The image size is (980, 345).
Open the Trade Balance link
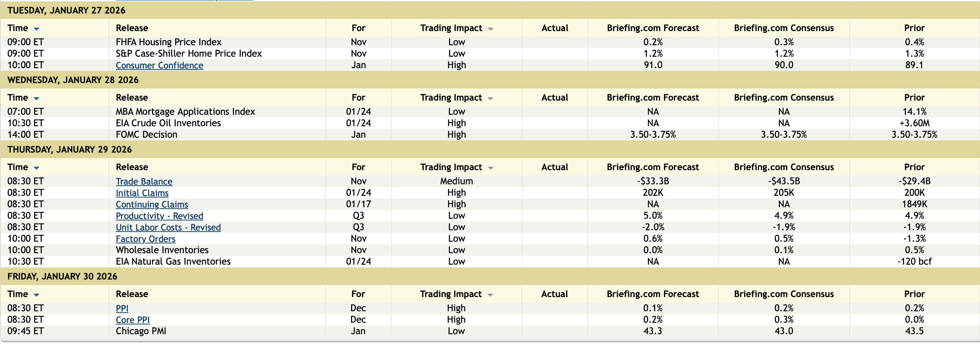tap(144, 182)
